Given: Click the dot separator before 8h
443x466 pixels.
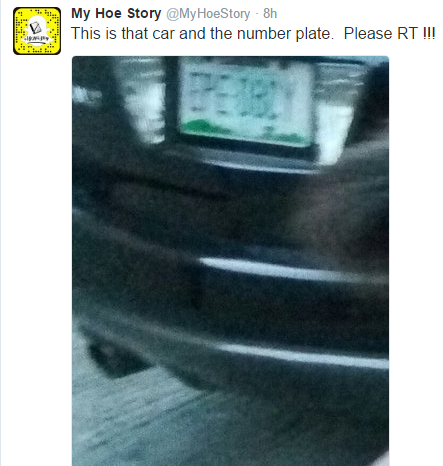Looking at the screenshot, I should [x=257, y=14].
